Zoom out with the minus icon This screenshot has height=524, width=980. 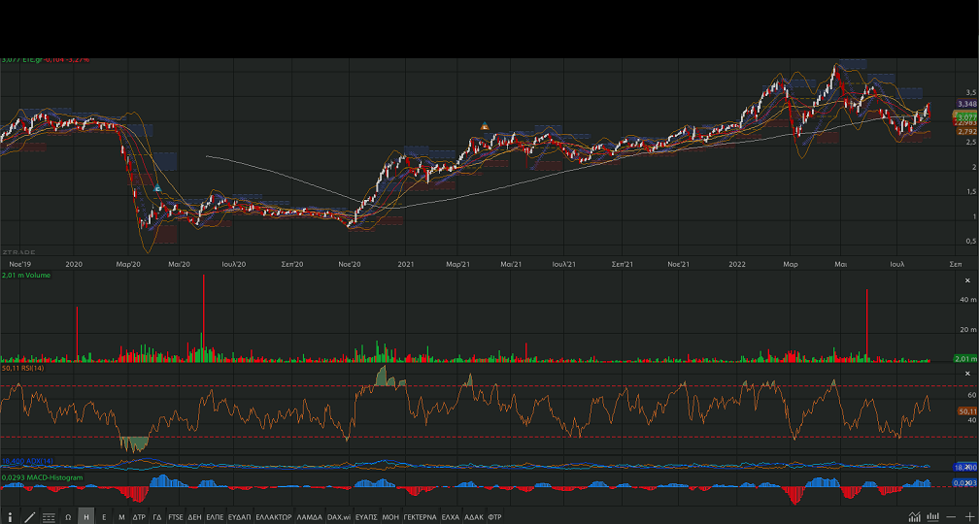952,517
